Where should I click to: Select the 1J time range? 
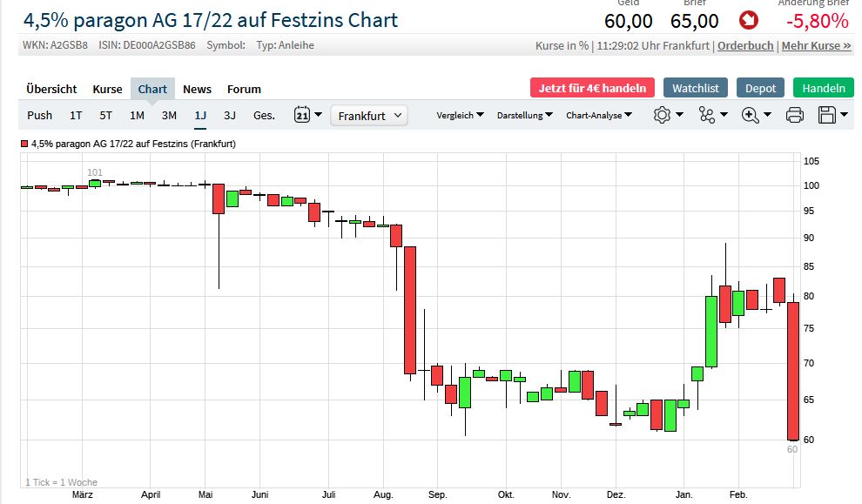pyautogui.click(x=200, y=116)
